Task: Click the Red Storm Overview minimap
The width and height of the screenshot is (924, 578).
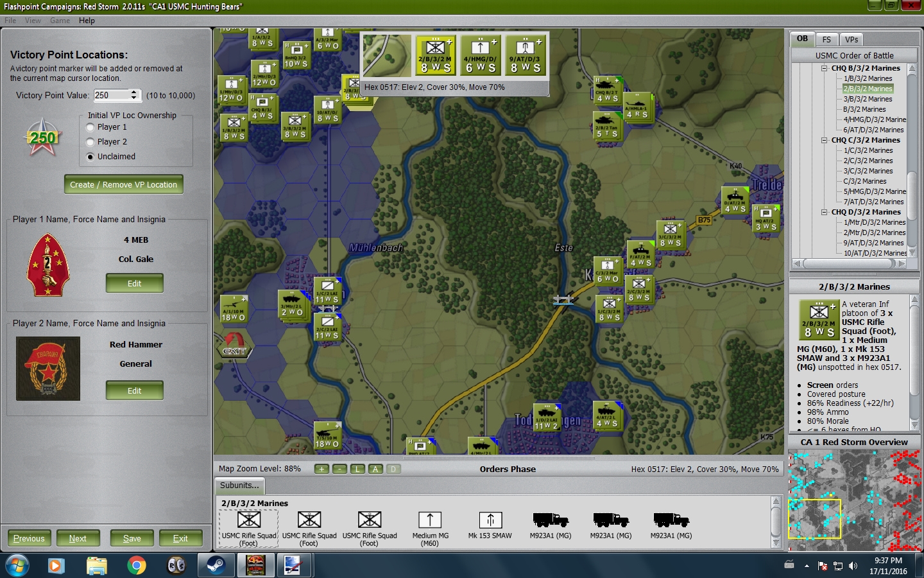Action: point(854,500)
